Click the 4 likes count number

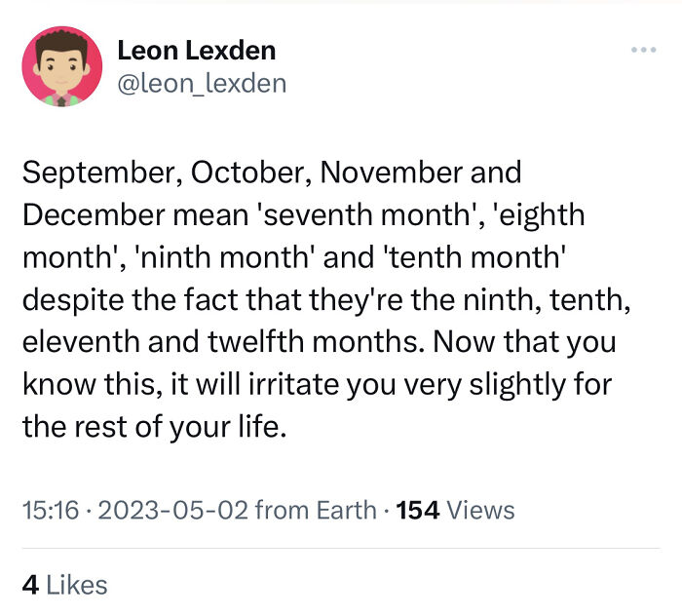click(x=30, y=584)
